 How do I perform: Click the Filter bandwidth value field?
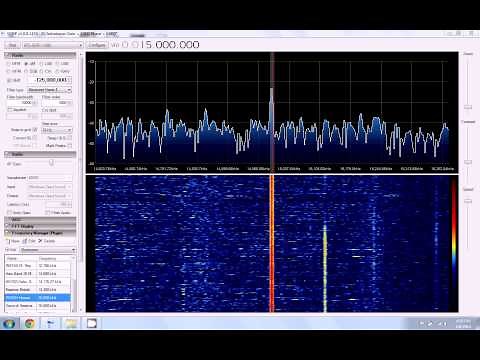pos(21,103)
